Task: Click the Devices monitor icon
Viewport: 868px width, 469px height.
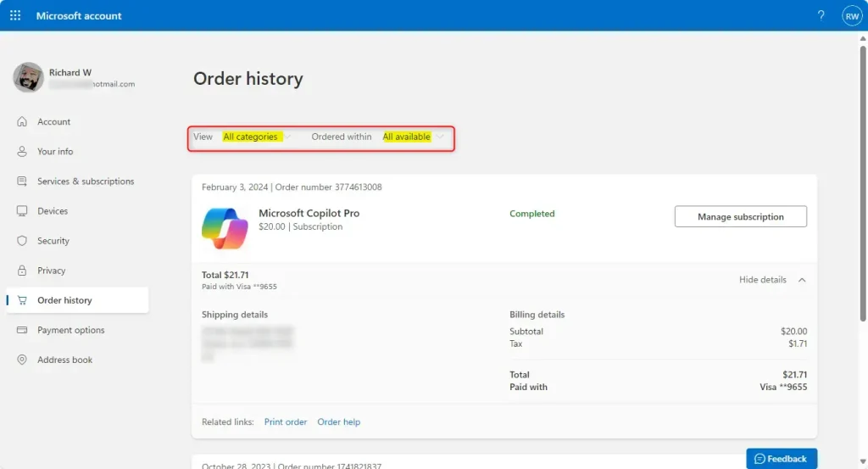Action: [21, 211]
